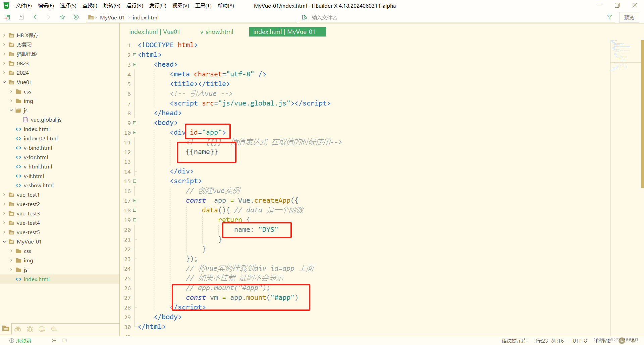Open the v-if.html file
This screenshot has height=345, width=644.
pos(34,176)
